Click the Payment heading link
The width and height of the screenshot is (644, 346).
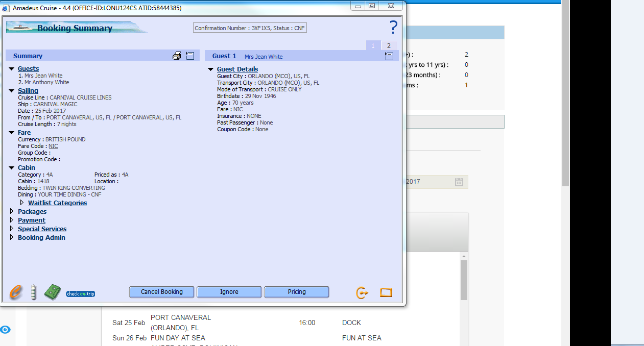(x=32, y=220)
